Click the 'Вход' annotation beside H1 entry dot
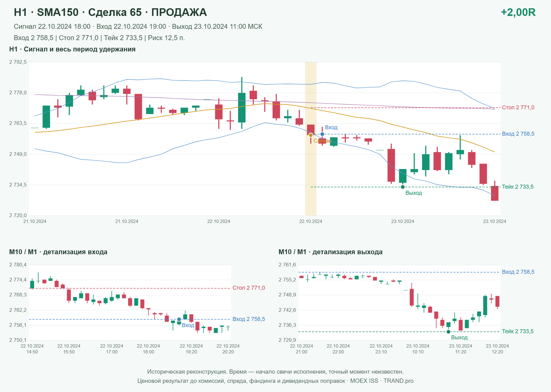551x392 pixels. 331,127
